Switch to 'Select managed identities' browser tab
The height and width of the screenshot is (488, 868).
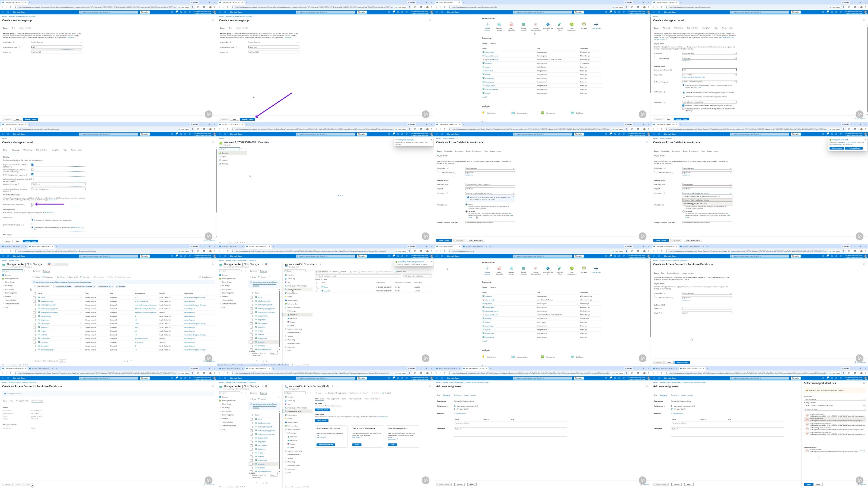693,368
